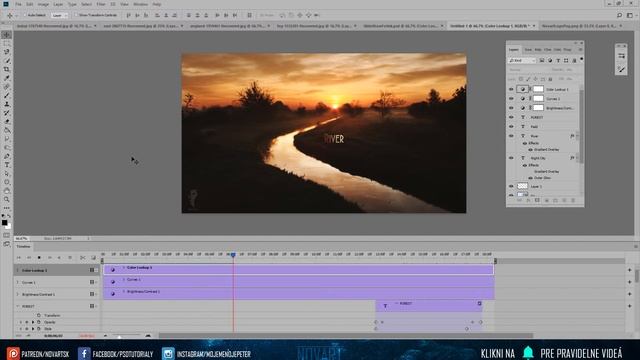Viewport: 640px width, 360px height.
Task: Collapse Night City layer effects list
Action: 577,158
